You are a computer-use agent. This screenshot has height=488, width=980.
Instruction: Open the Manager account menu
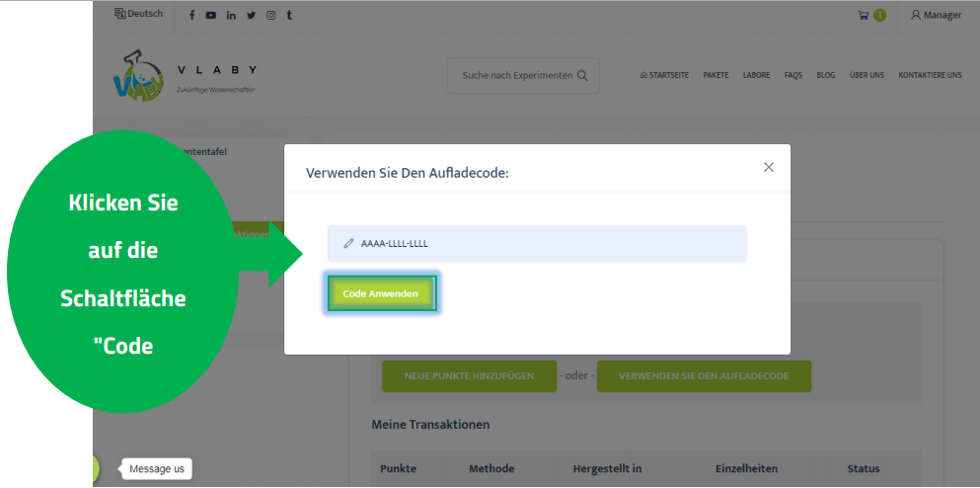tap(936, 16)
